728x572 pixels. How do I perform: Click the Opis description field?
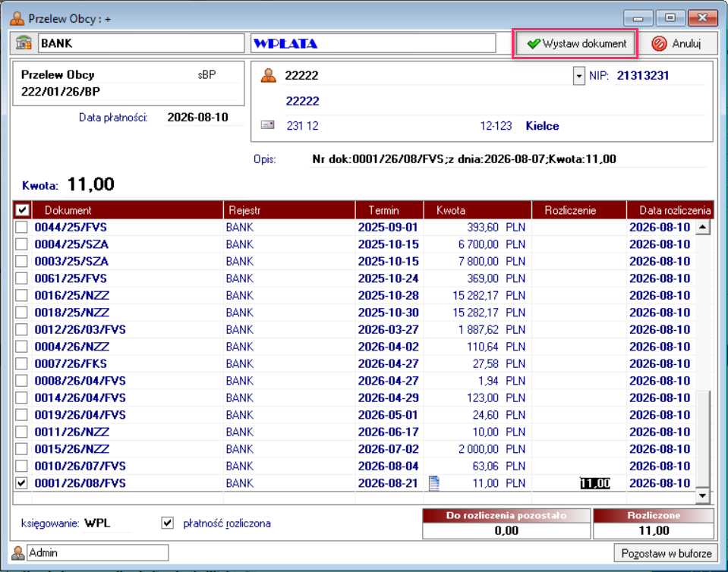tap(509, 159)
